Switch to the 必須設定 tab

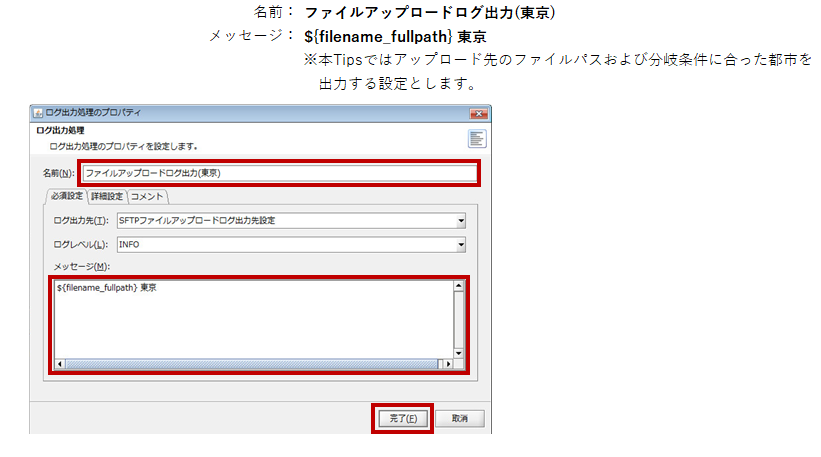66,196
